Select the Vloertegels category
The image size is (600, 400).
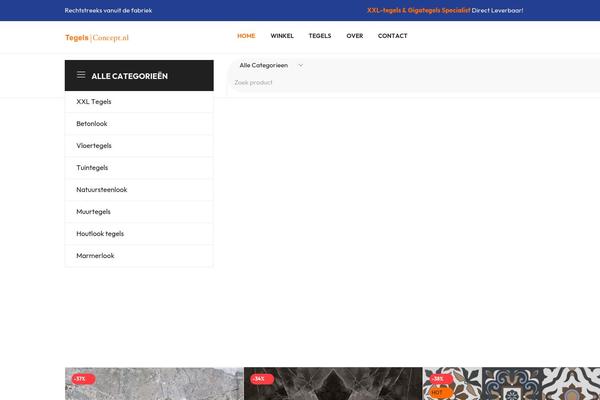[x=139, y=146]
